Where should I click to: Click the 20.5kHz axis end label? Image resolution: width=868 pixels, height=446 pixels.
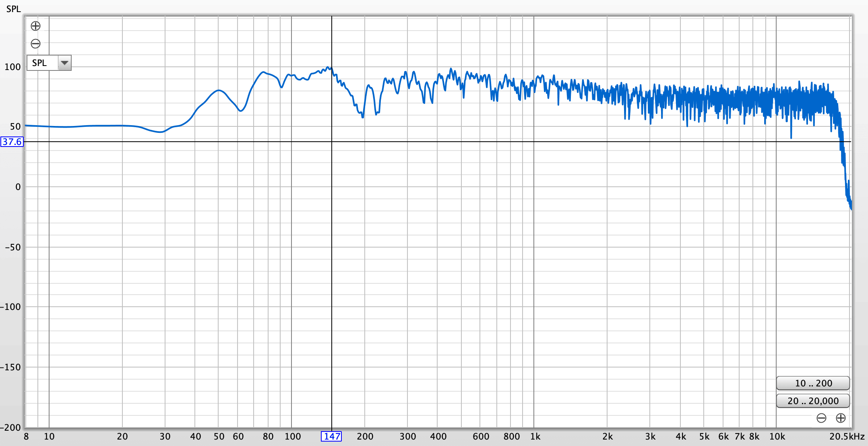point(847,436)
